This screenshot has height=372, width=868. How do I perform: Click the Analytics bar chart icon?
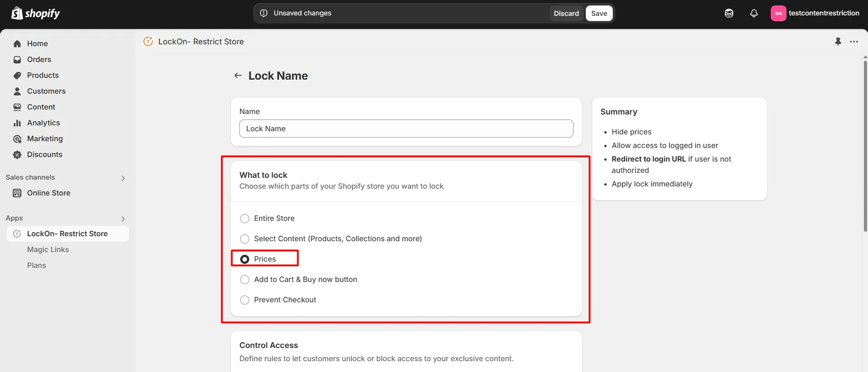[x=17, y=123]
